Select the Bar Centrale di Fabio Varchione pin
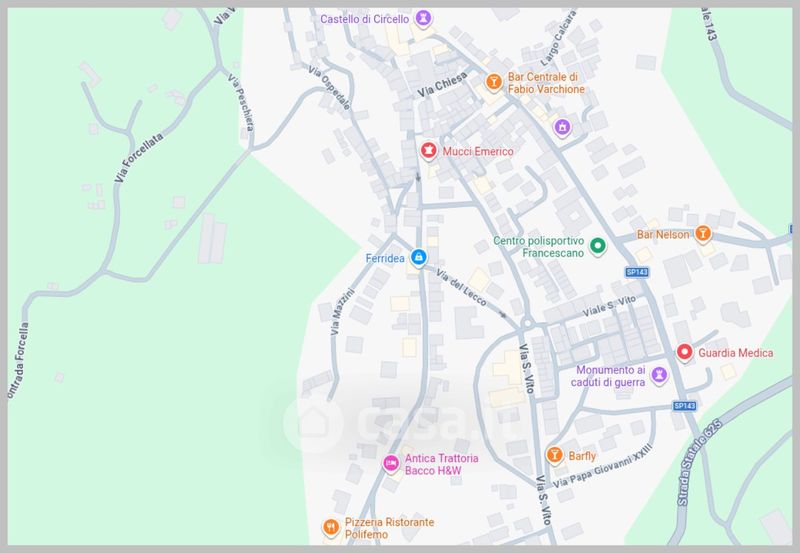This screenshot has width=800, height=553. tap(493, 81)
